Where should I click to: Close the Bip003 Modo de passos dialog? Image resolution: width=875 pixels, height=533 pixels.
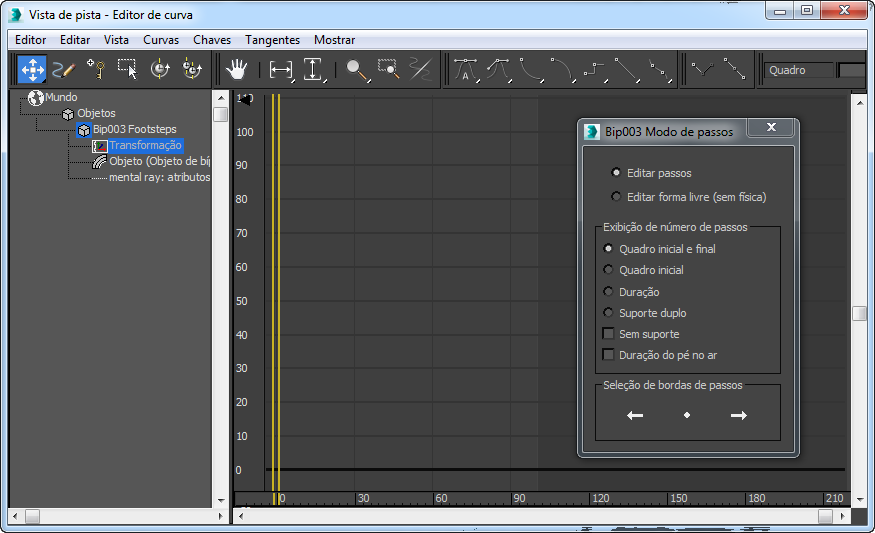[x=771, y=127]
